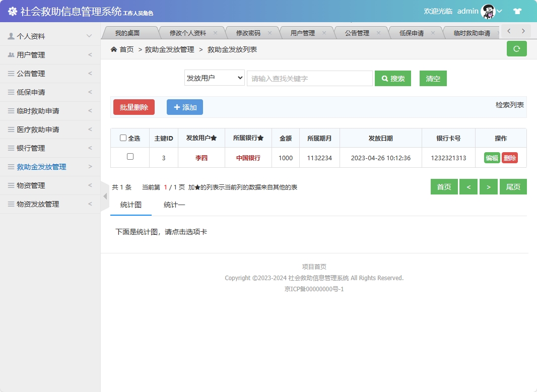Click the home icon in the breadcrumb
The height and width of the screenshot is (392, 537).
coord(114,49)
